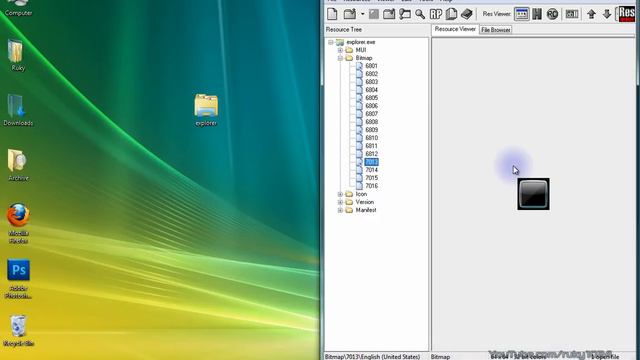The image size is (640, 360).
Task: Select bitmap resource 6805
Action: point(371,98)
